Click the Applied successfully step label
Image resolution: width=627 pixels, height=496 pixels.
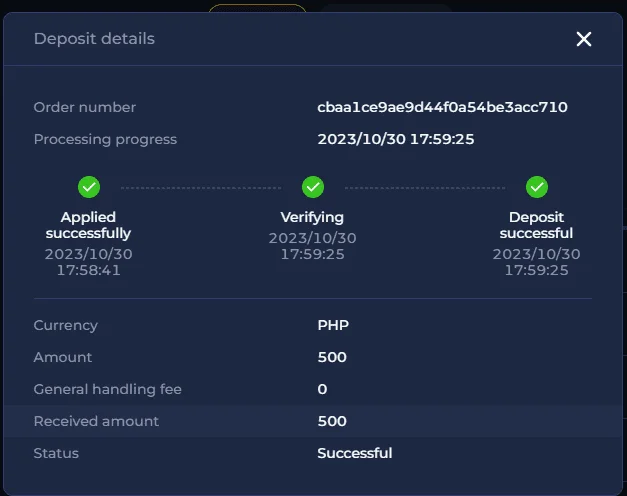[88, 225]
